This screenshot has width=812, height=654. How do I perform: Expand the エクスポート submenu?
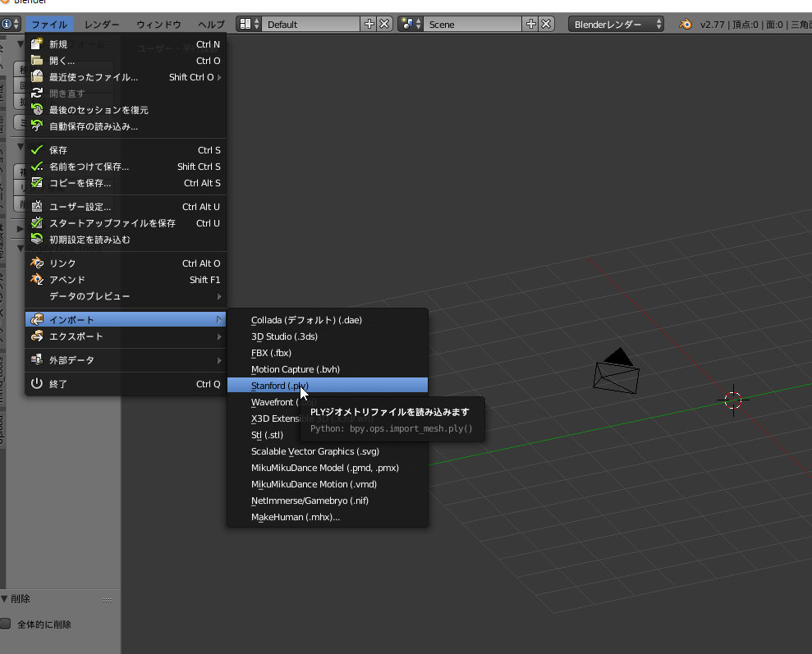[126, 336]
